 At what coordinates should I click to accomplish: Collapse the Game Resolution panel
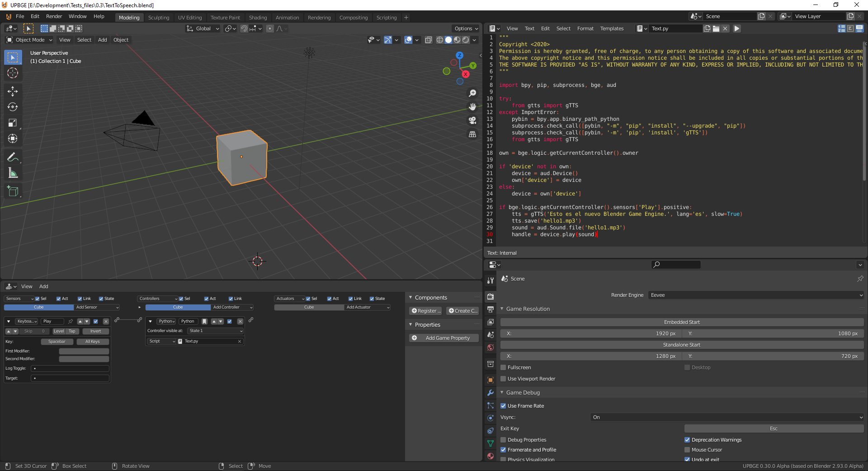(x=502, y=309)
